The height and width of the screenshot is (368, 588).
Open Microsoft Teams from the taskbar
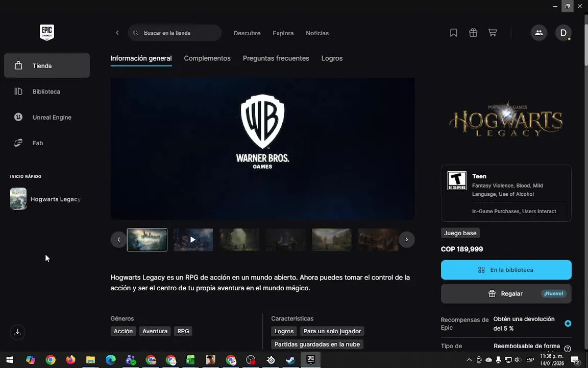click(x=131, y=360)
